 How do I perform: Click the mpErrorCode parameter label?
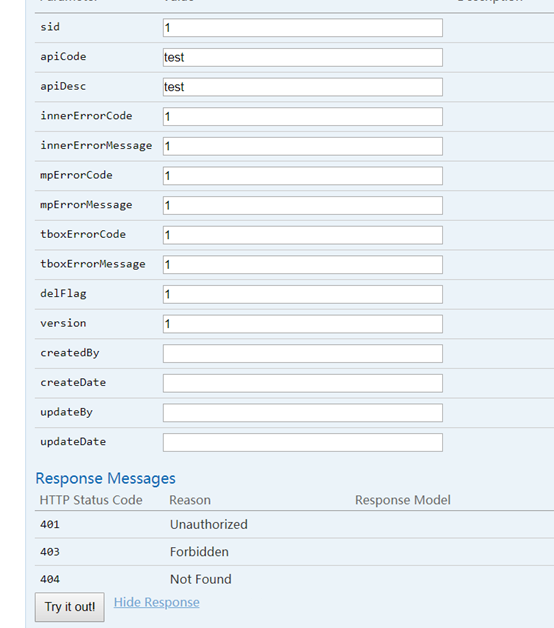click(x=76, y=175)
